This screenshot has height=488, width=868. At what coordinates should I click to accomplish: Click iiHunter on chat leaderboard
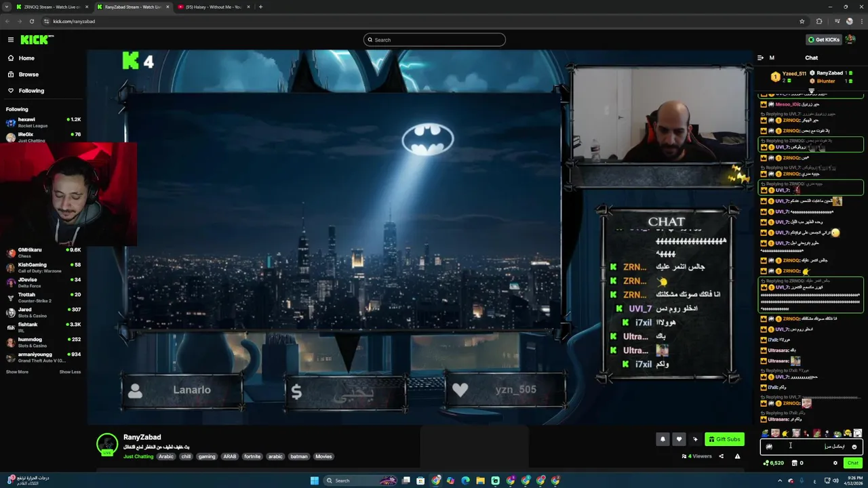coord(826,81)
